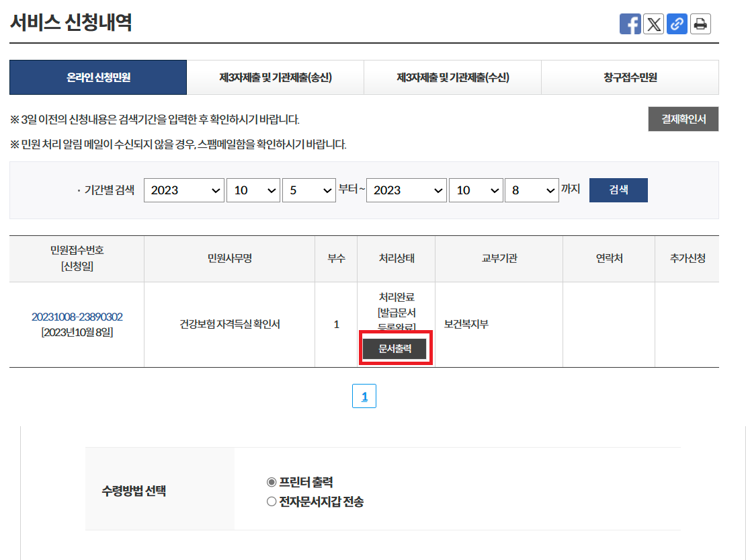Copy the page URL using the link icon

(x=676, y=24)
